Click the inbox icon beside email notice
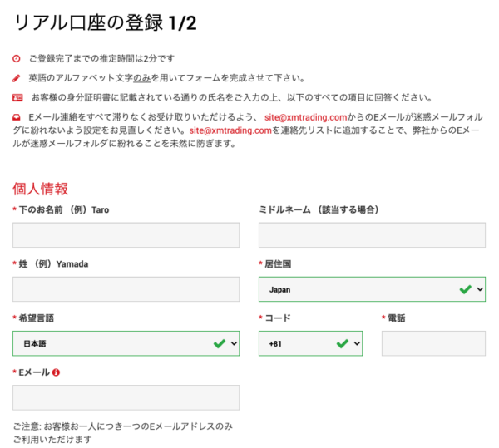The height and width of the screenshot is (448, 499). (x=17, y=117)
